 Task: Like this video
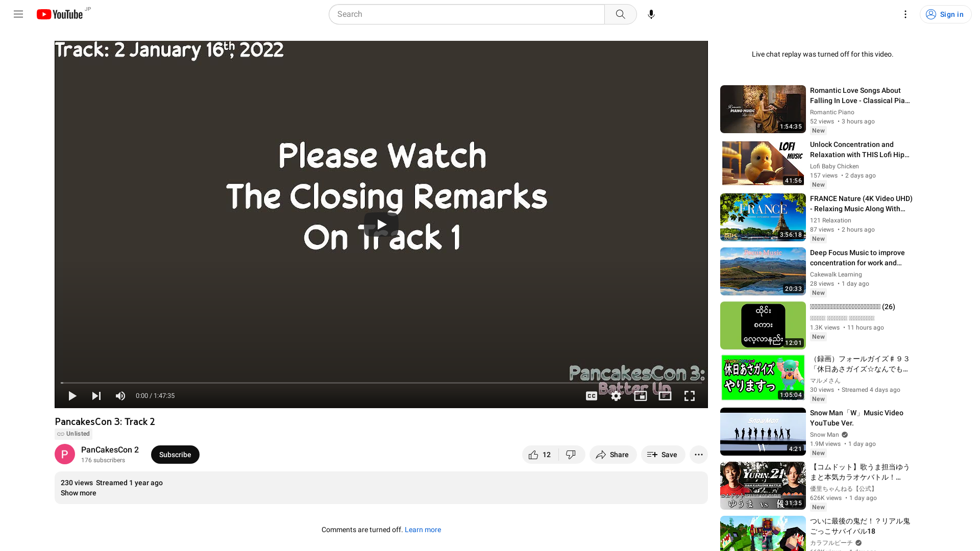tap(541, 455)
